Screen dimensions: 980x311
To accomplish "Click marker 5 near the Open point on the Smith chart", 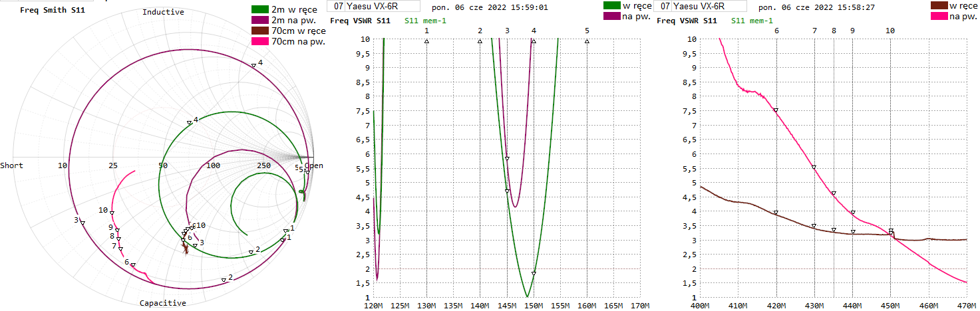I will coord(307,171).
